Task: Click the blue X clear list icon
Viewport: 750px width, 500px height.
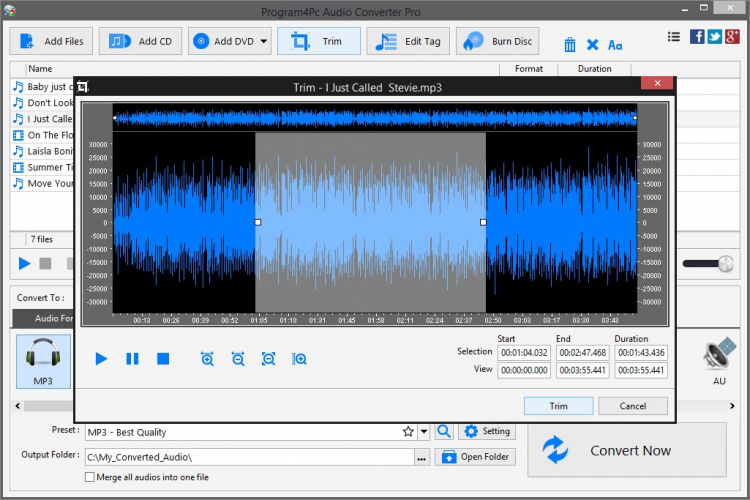Action: point(592,44)
